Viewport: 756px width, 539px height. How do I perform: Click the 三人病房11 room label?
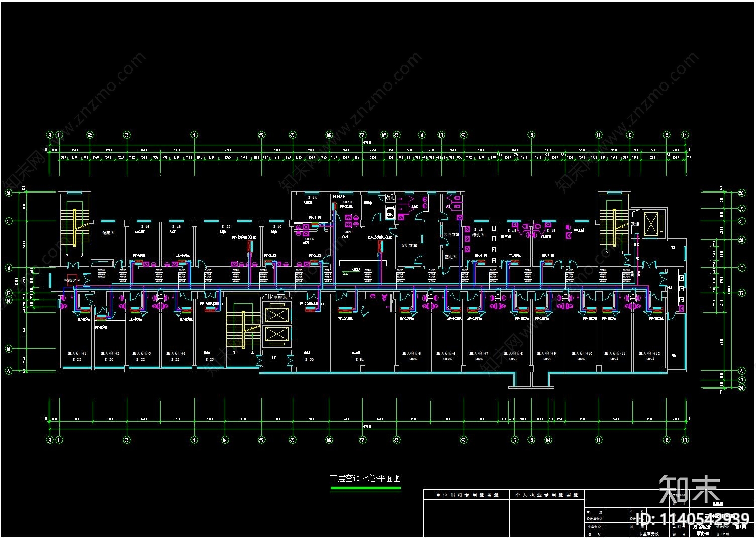pyautogui.click(x=615, y=354)
